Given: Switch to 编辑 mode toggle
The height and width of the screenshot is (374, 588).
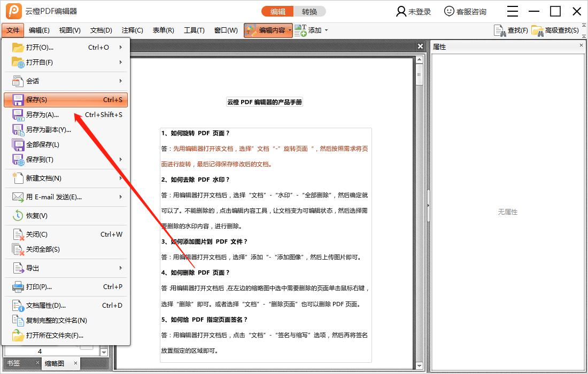Looking at the screenshot, I should point(277,12).
